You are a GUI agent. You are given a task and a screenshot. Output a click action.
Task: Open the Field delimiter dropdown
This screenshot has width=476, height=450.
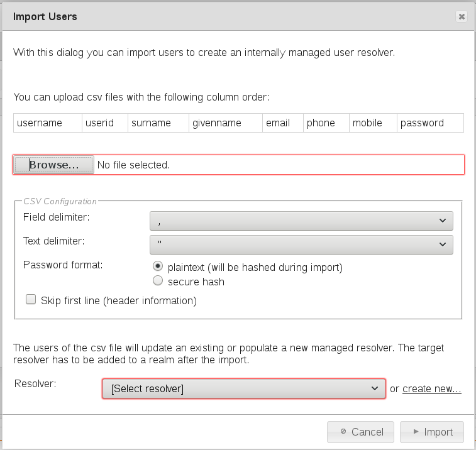pyautogui.click(x=301, y=221)
